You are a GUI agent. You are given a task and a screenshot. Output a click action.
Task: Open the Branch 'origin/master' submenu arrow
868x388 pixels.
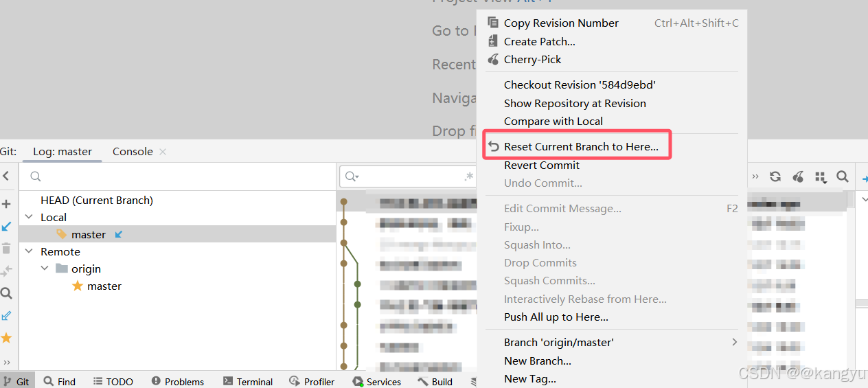click(x=734, y=342)
